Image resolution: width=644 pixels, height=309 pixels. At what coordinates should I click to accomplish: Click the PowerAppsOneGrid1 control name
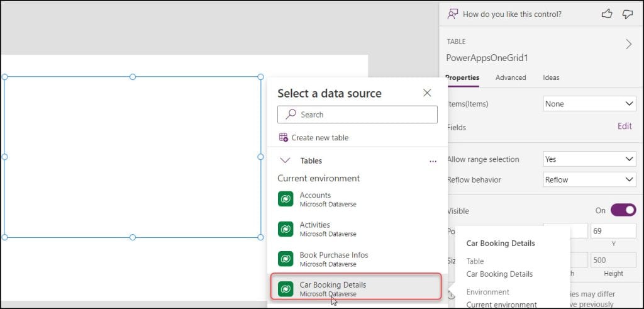[x=487, y=58]
